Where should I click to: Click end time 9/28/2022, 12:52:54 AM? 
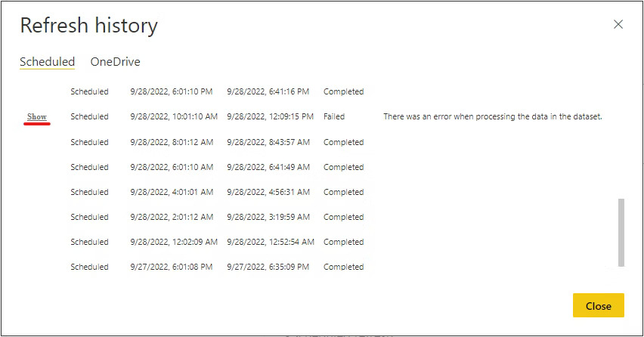click(270, 242)
